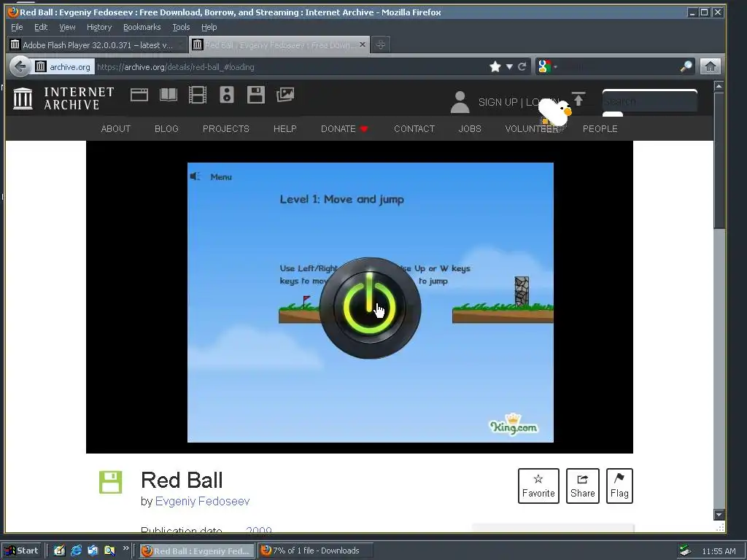Screen dimensions: 747x560
Task: Click the Internet Archive logo
Action: [x=63, y=98]
